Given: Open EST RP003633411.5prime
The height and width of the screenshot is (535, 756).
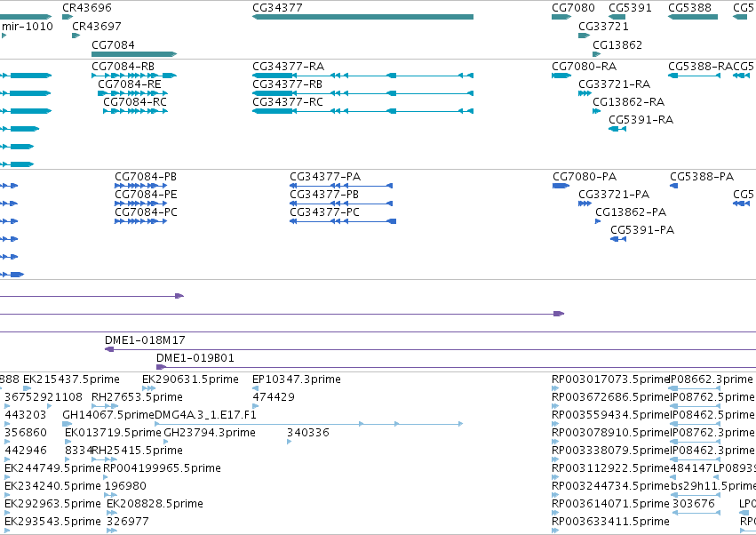Looking at the screenshot, I should click(610, 523).
